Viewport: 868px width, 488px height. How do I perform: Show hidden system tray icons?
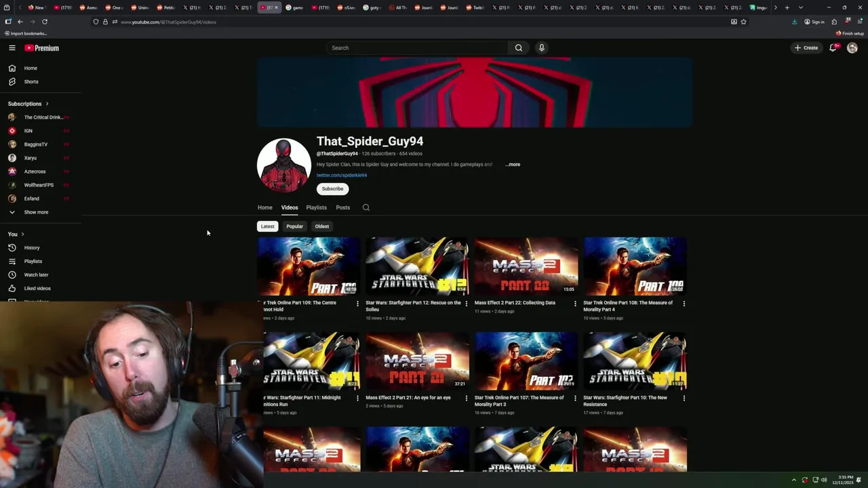pos(794,480)
